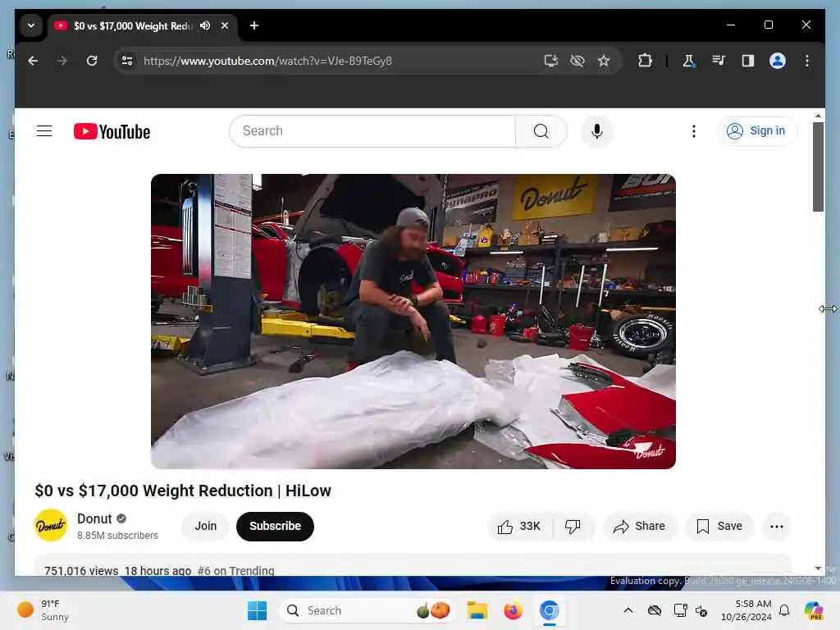Viewport: 840px width, 630px height.
Task: Open the Chrome Labs flask icon
Action: [x=688, y=61]
